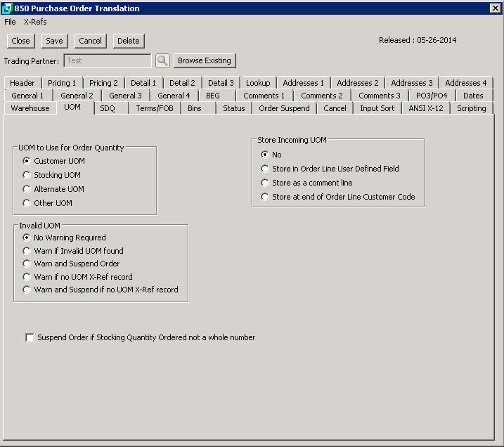Screen dimensions: 504x447
Task: Switch to the Terms/FOB tab
Action: tap(154, 108)
